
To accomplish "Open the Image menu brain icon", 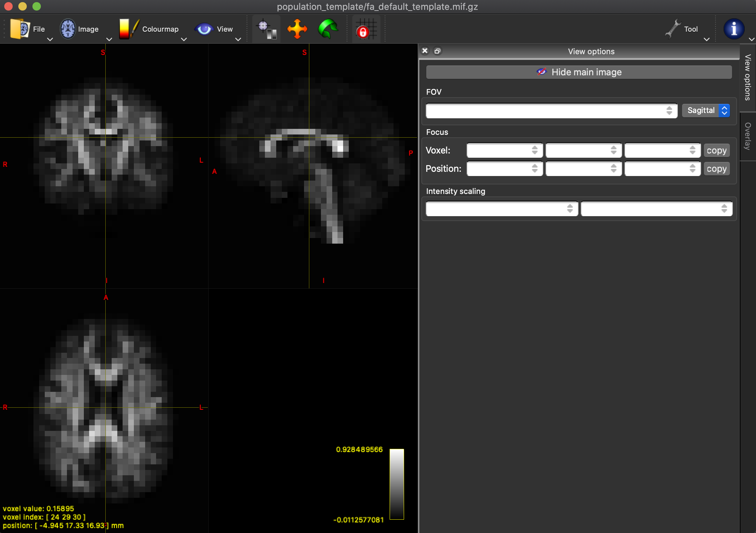I will 68,28.
